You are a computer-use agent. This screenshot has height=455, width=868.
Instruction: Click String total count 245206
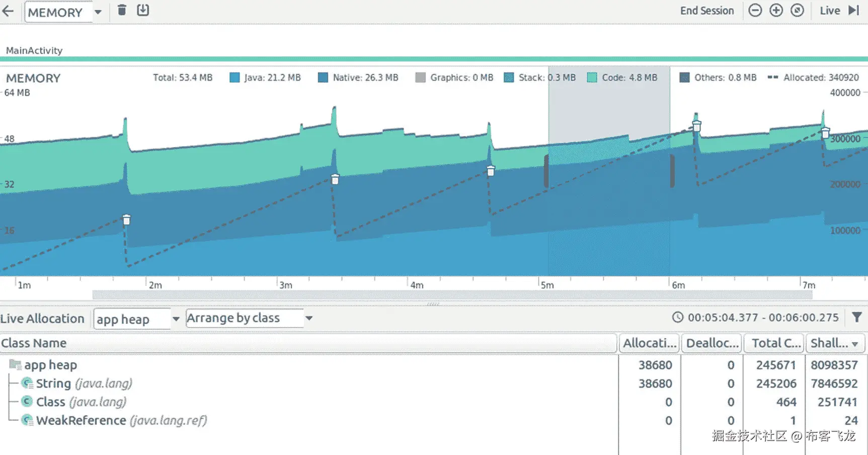click(776, 384)
